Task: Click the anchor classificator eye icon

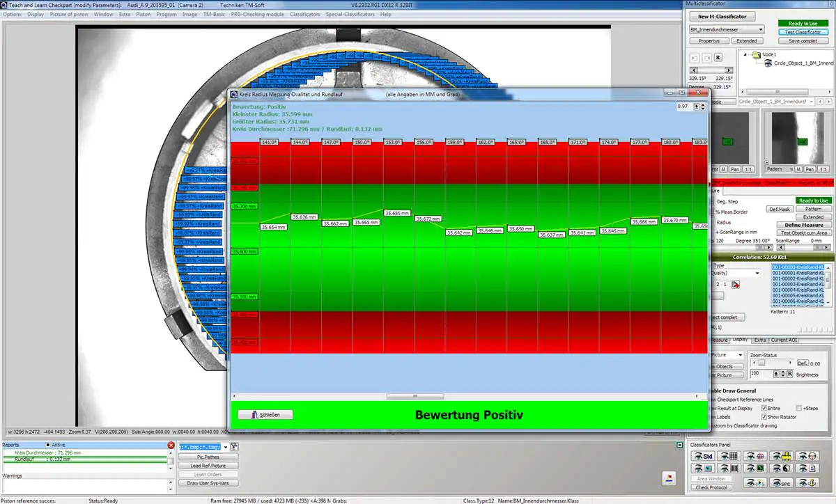Action: [807, 482]
